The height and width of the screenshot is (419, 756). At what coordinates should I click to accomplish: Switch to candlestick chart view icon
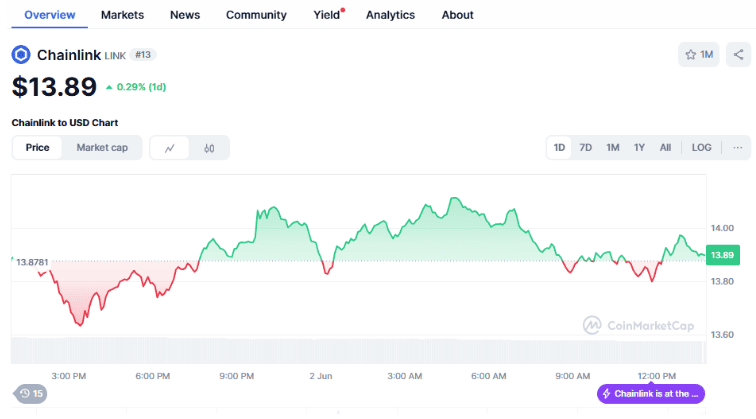209,148
